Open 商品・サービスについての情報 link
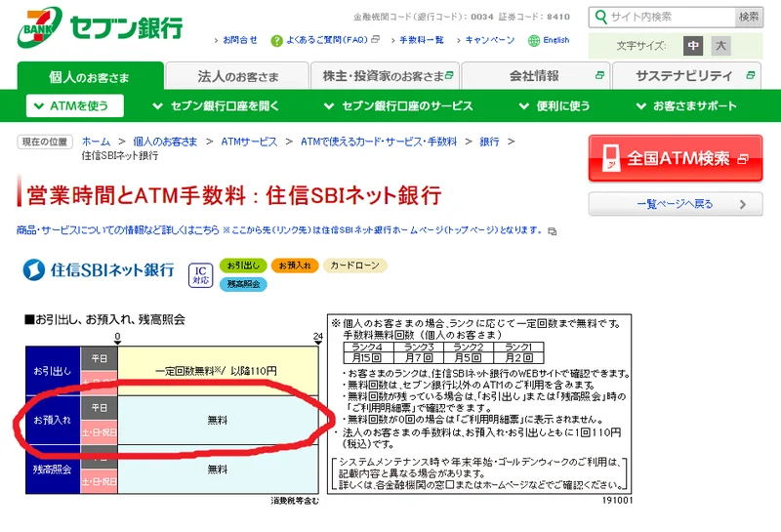 (281, 230)
